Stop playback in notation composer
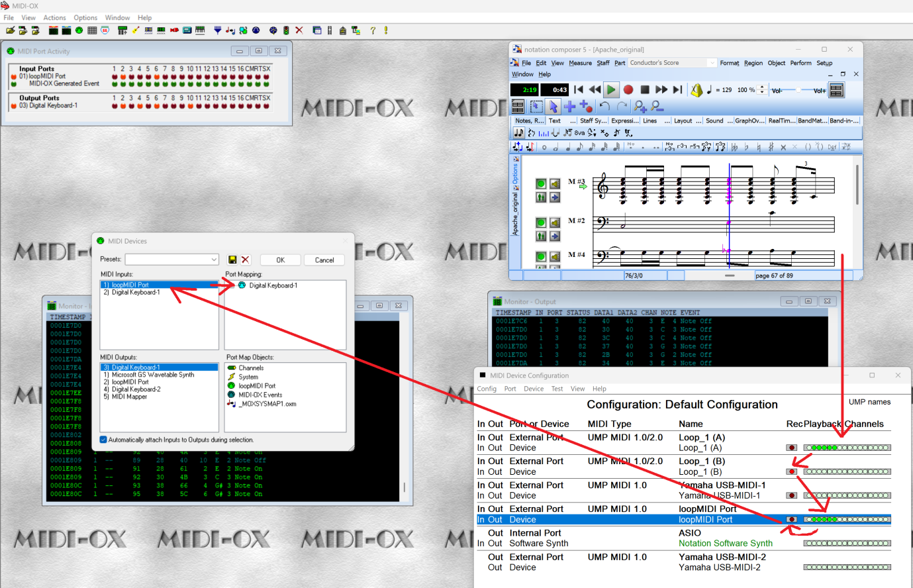The height and width of the screenshot is (588, 913). point(645,89)
